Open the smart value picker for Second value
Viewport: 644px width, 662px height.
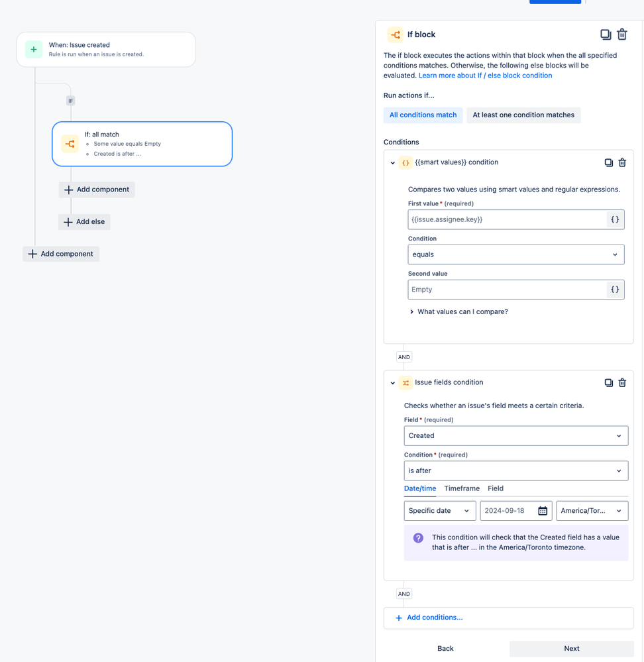(x=614, y=290)
